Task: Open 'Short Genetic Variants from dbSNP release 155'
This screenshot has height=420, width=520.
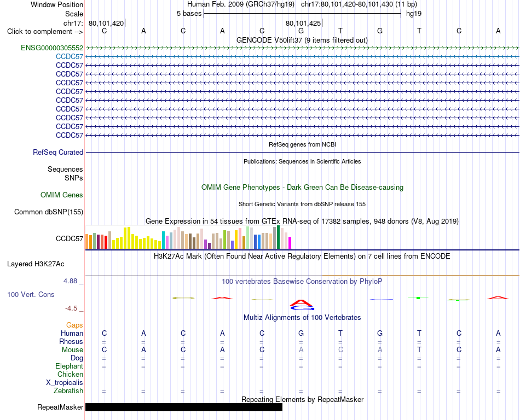Action: 302,204
